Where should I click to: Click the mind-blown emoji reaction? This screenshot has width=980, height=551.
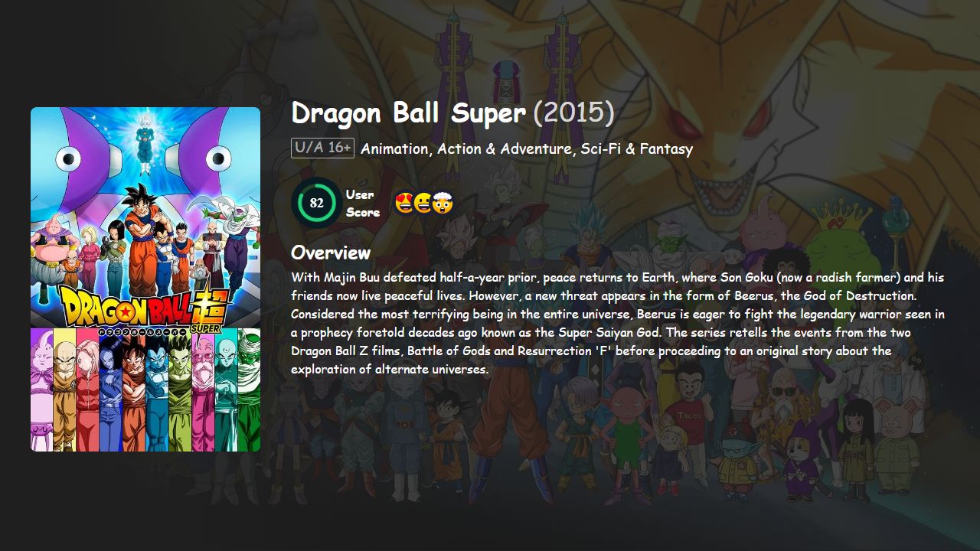click(x=442, y=202)
